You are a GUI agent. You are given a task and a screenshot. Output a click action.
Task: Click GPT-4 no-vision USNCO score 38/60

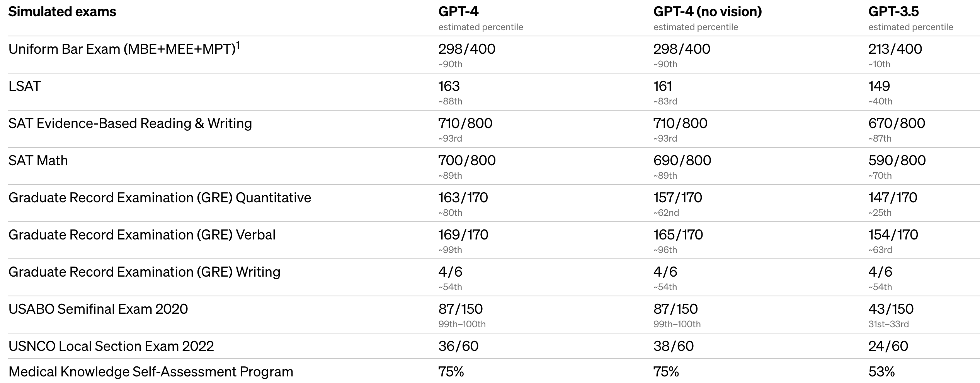tap(673, 346)
